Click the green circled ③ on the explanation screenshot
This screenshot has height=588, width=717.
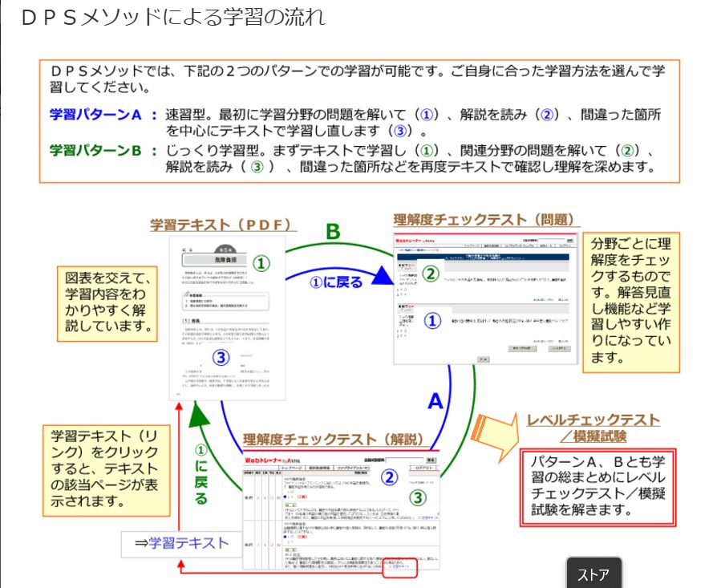418,498
